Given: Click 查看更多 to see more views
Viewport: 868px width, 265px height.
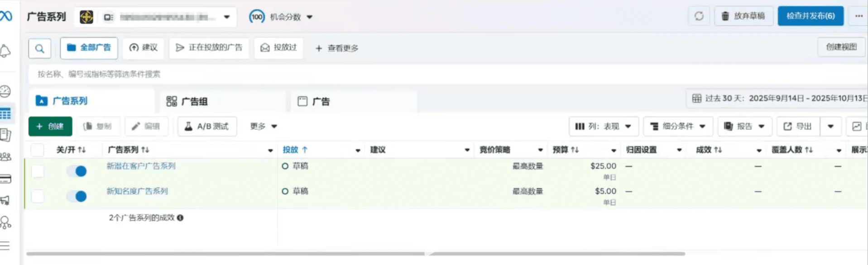Looking at the screenshot, I should click(x=337, y=48).
